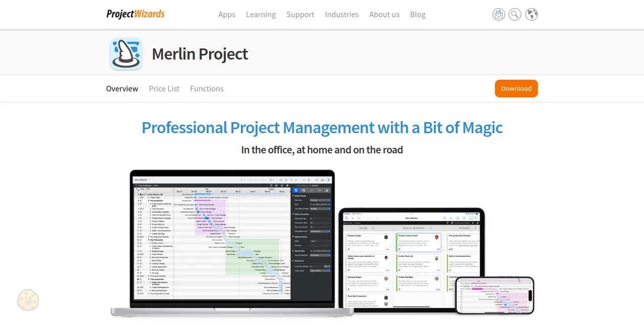The height and width of the screenshot is (329, 644).
Task: Select the Overview tab
Action: (122, 88)
